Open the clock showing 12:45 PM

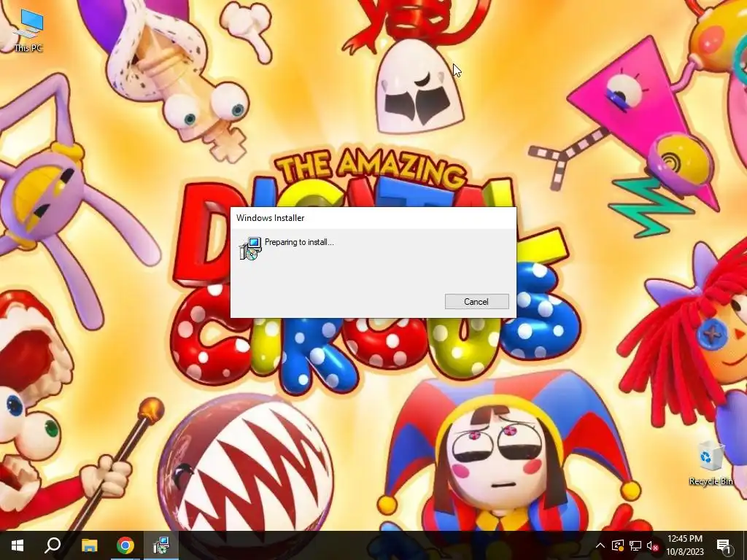(x=684, y=545)
